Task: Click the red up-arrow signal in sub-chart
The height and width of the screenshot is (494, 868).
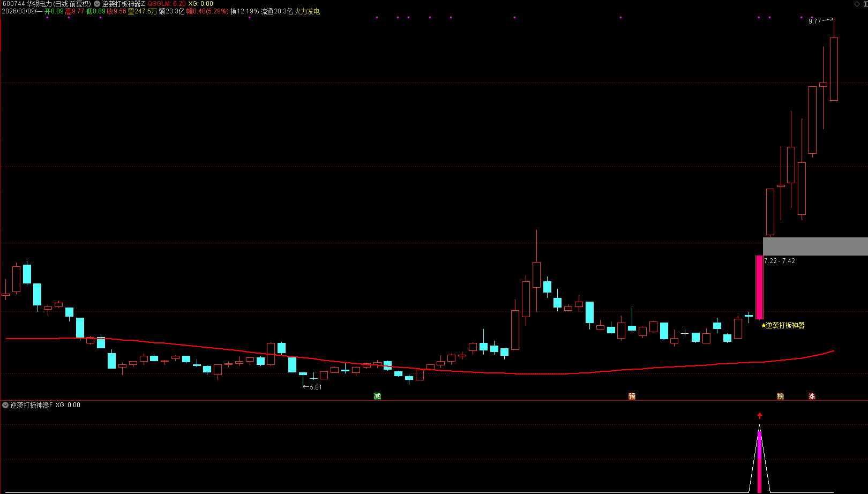Action: 759,416
